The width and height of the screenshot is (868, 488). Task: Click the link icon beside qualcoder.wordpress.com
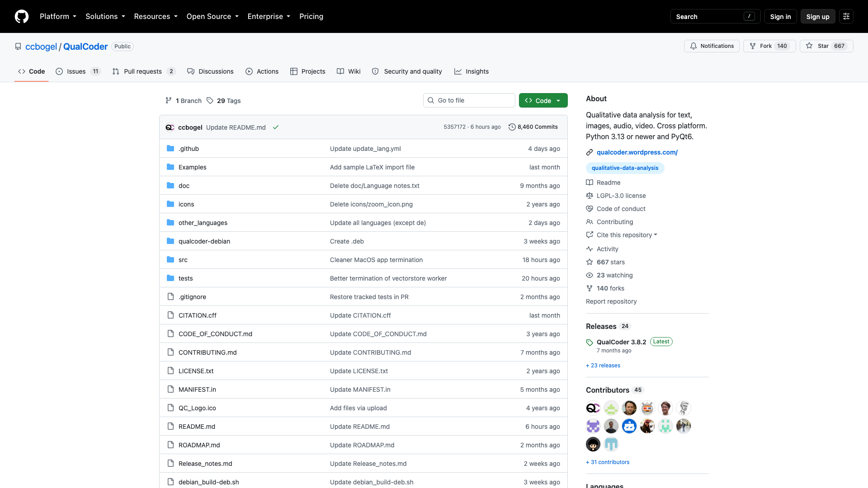coord(590,152)
